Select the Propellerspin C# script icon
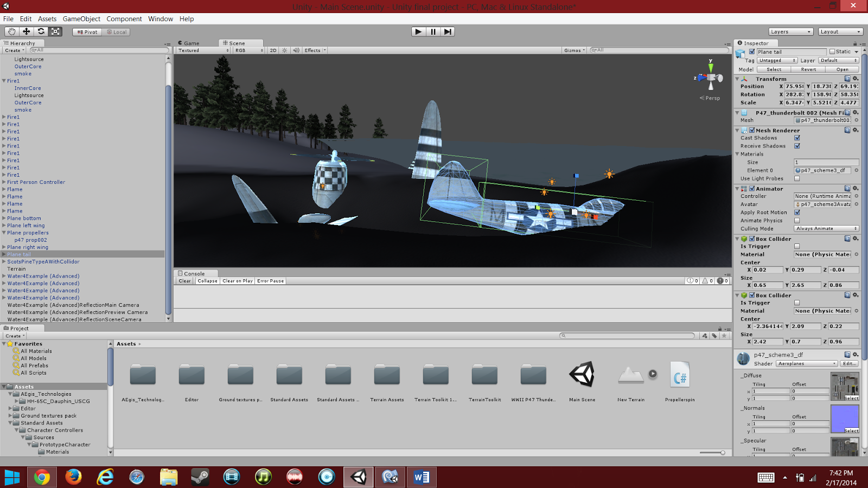The height and width of the screenshot is (488, 868). point(680,375)
